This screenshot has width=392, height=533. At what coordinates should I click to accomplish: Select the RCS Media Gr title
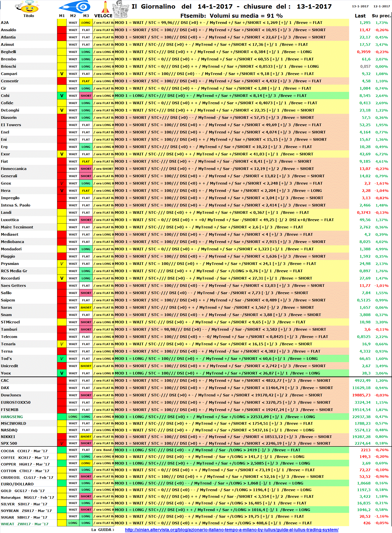click(x=14, y=271)
